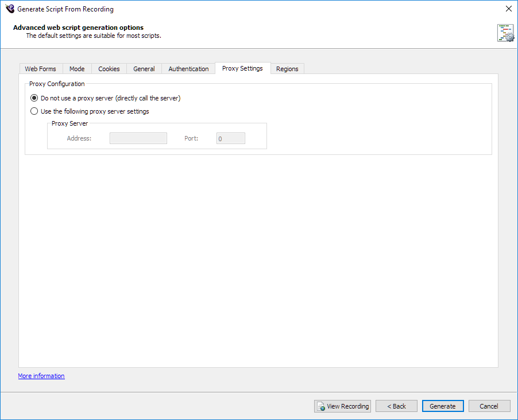
Task: Click the Proxy Settings tab
Action: click(242, 68)
